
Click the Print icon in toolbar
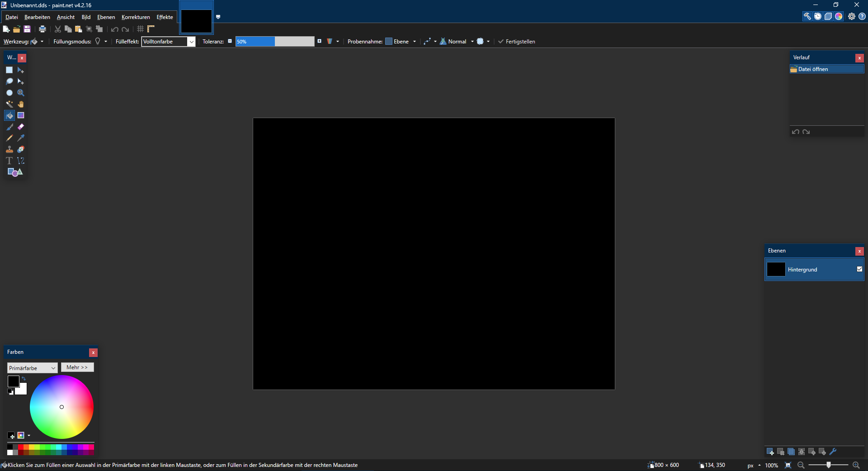(x=42, y=29)
